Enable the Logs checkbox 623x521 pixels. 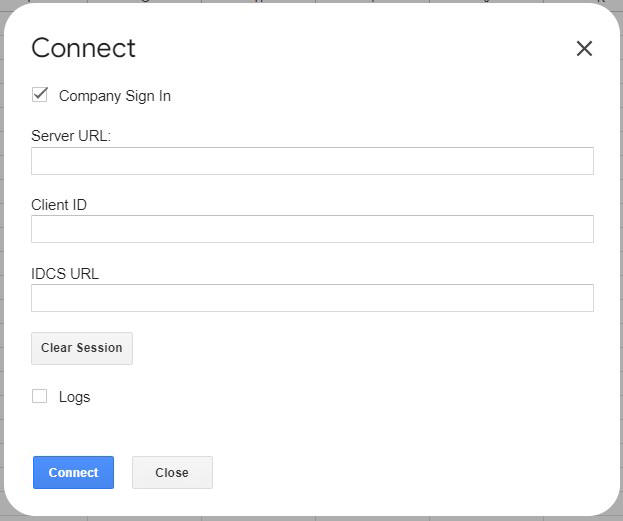40,396
